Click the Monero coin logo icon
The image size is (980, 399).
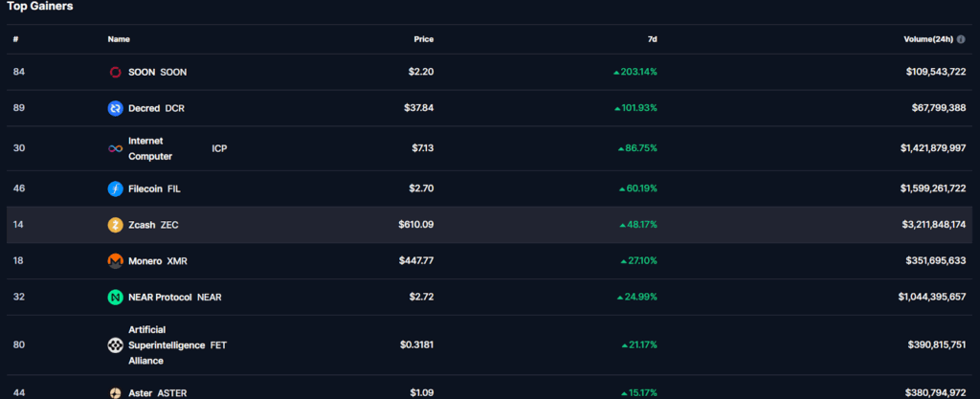(x=115, y=261)
